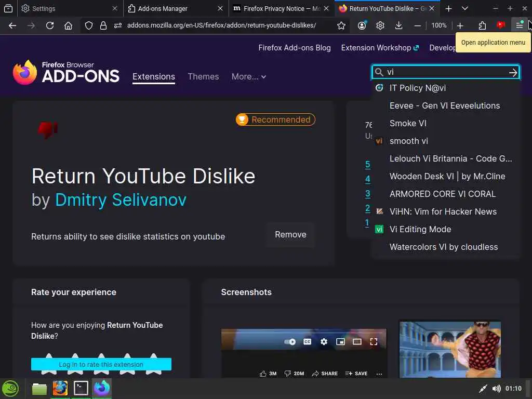
Task: Click the Return YouTube Dislike toolbar icon
Action: tap(500, 25)
